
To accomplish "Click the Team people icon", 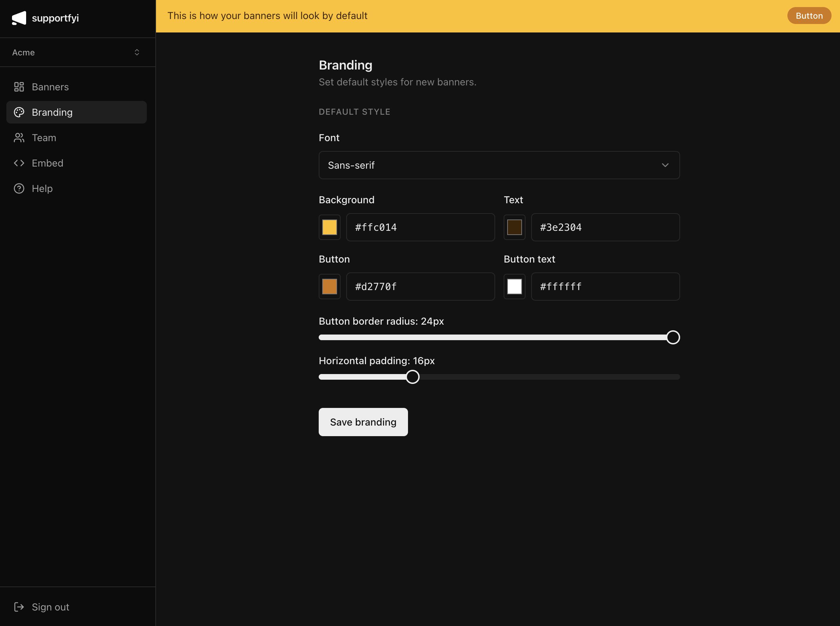I will click(19, 138).
